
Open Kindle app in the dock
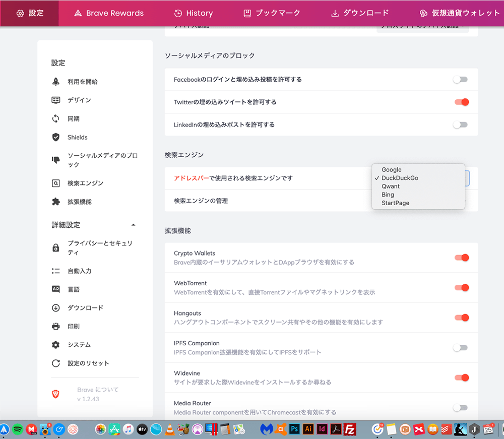[x=460, y=429]
